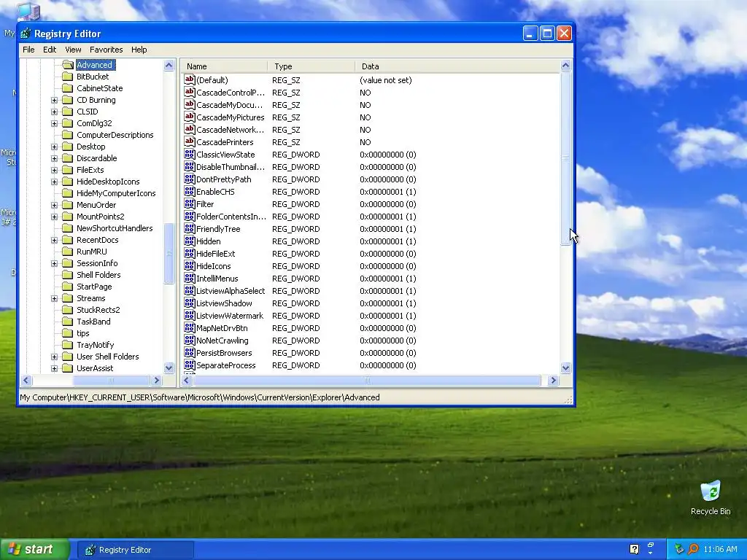747x560 pixels.
Task: Click the magnifier search tray icon
Action: pos(693,549)
